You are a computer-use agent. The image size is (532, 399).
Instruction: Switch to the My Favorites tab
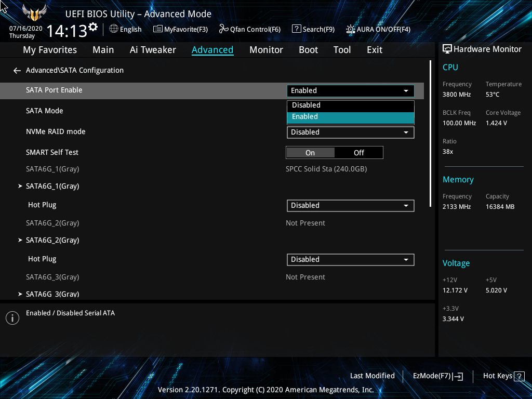[50, 50]
